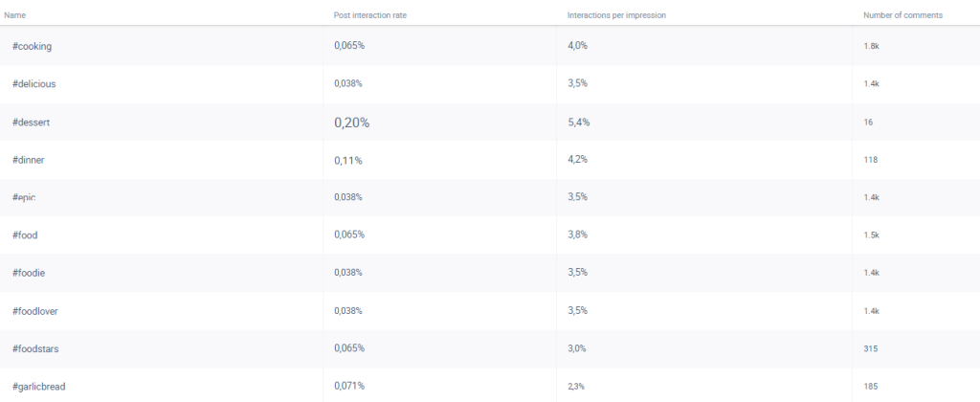Image resolution: width=980 pixels, height=402 pixels.
Task: Click the #foodie hashtag name
Action: point(29,273)
